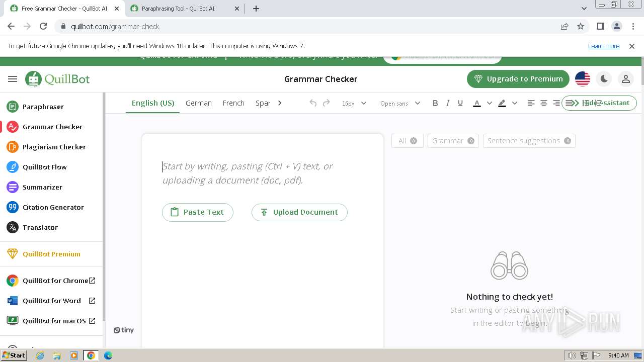
Task: Toggle underline formatting
Action: pos(460,103)
